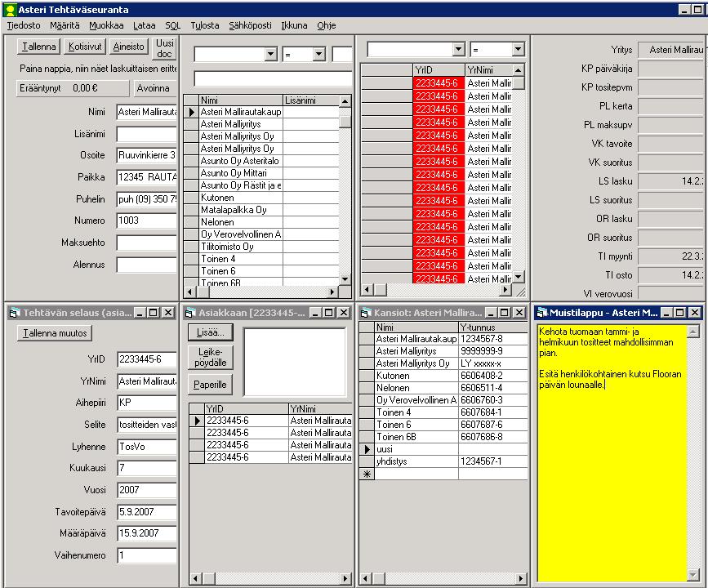Click the yellow Muistilappu note text area
The height and width of the screenshot is (588, 708).
click(x=612, y=453)
